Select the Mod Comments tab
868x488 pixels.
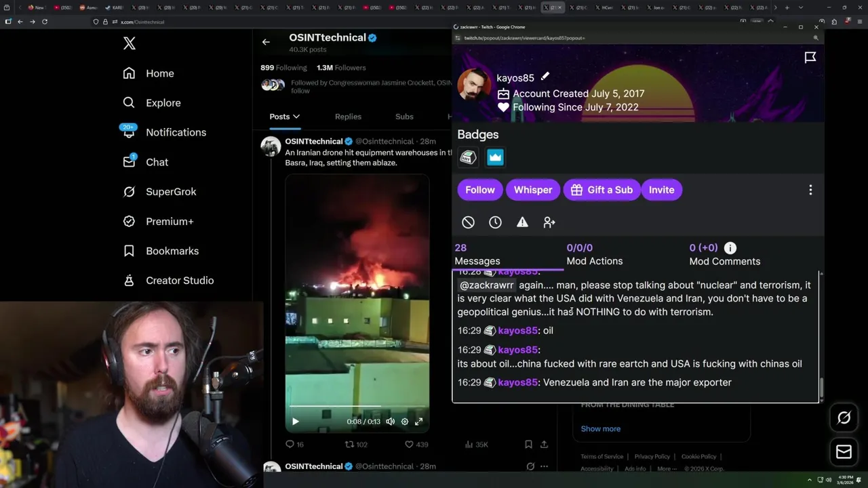tap(725, 255)
